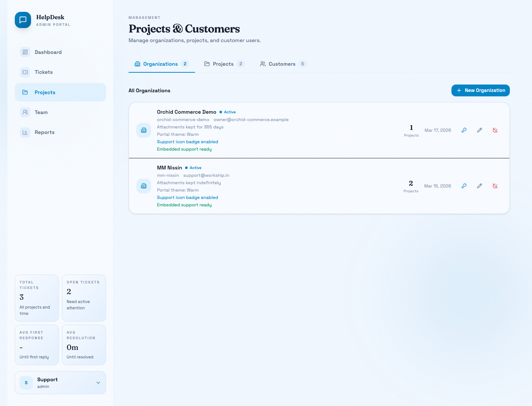Deactivate Orchid Commerce Demo via red icon
The height and width of the screenshot is (406, 532).
tap(495, 130)
